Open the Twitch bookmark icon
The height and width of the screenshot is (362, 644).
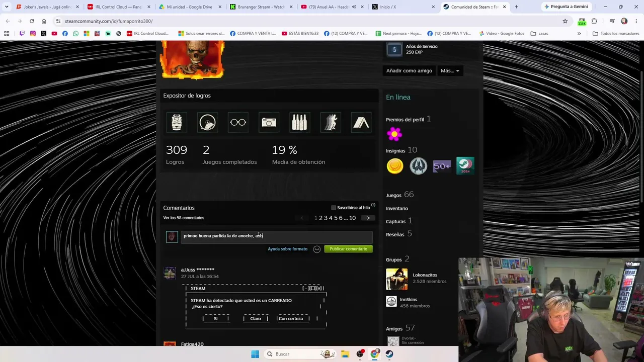(22, 33)
